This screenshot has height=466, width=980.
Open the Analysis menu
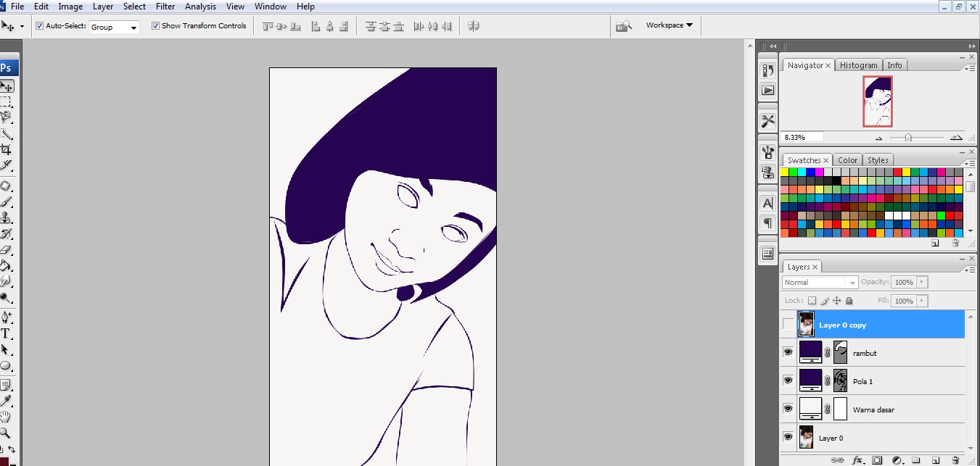[x=200, y=7]
